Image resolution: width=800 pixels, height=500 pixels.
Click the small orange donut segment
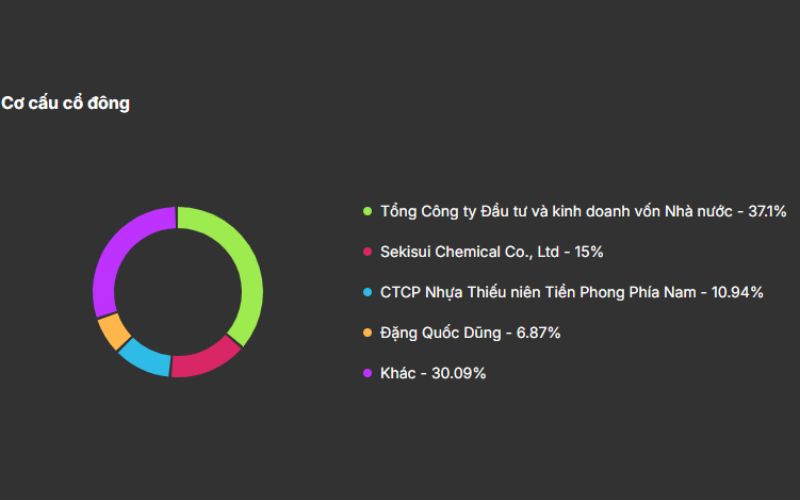pyautogui.click(x=111, y=332)
